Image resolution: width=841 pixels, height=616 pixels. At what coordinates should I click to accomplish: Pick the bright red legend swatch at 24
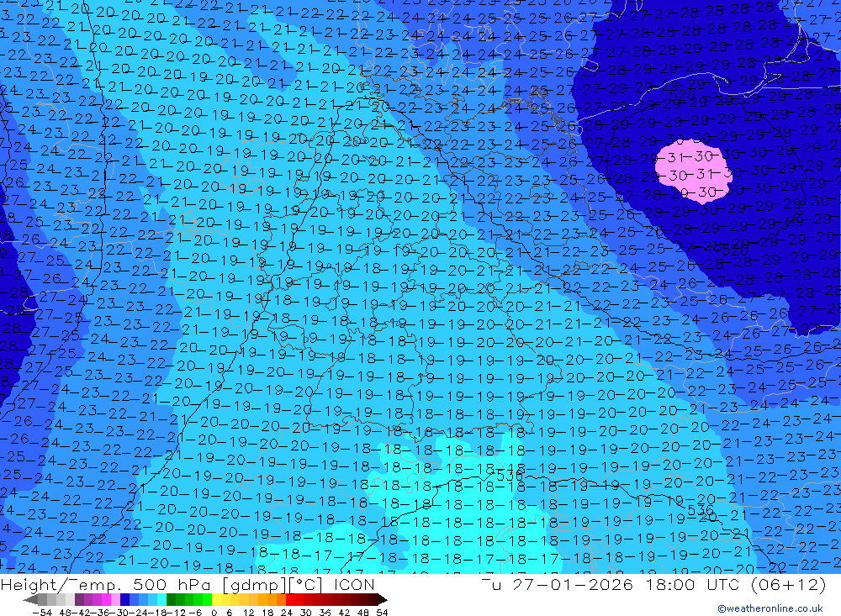(x=290, y=599)
